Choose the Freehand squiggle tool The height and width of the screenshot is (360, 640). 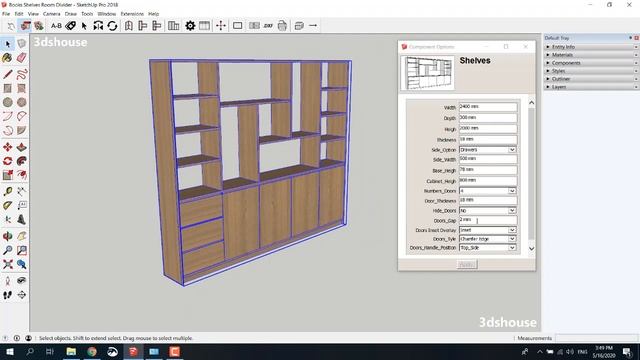click(22, 74)
